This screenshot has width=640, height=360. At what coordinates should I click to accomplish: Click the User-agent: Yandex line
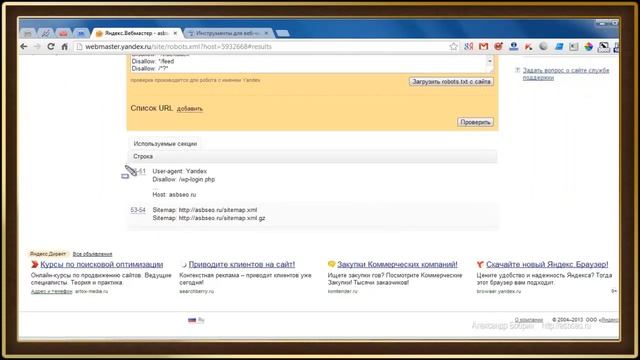coord(180,171)
